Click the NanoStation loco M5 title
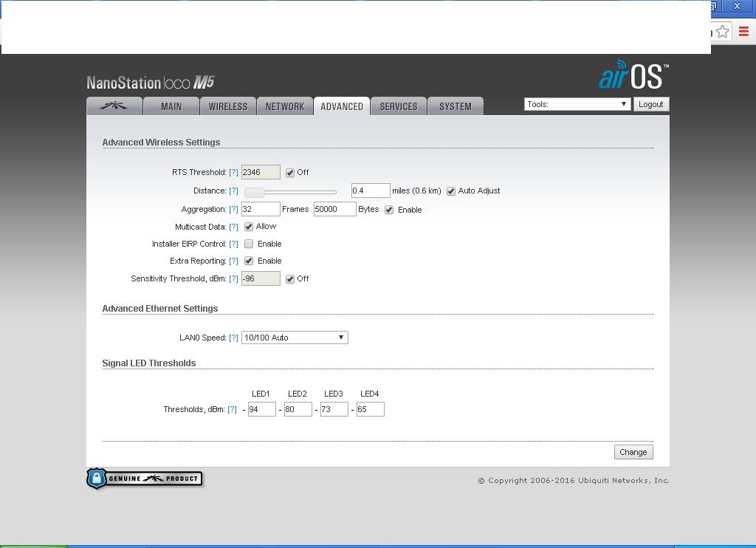Screen dimensions: 756x548 coord(151,83)
